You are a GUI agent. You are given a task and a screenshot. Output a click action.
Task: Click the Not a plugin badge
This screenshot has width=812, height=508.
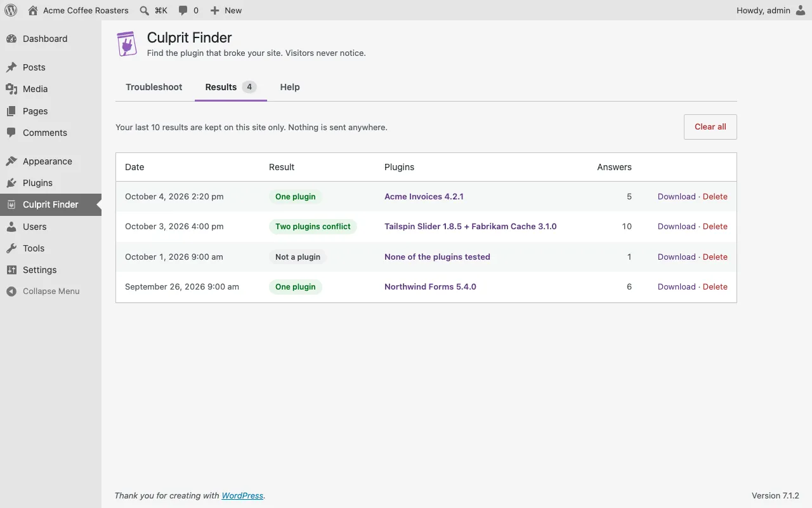coord(298,257)
